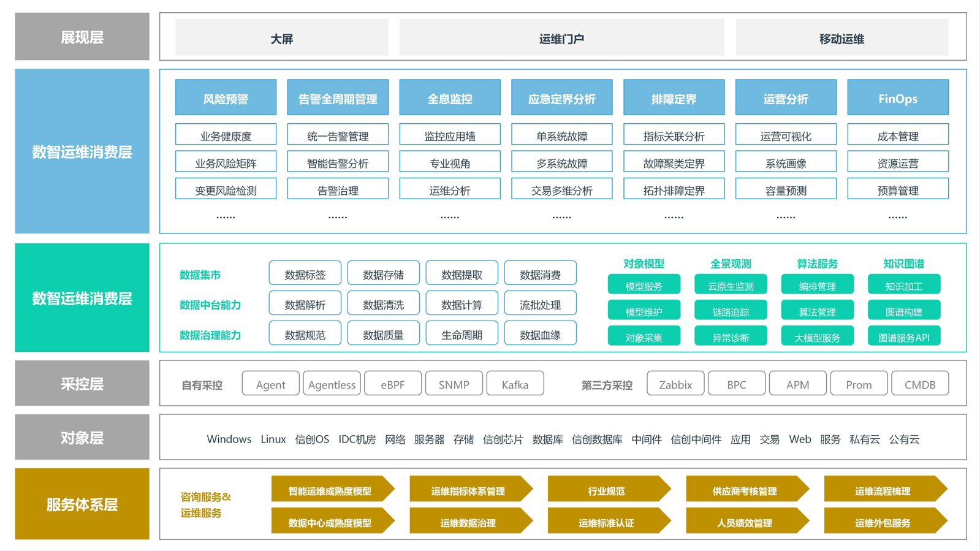Screen dimensions: 980x551
Task: Open the 运维门户 panel
Action: 561,38
